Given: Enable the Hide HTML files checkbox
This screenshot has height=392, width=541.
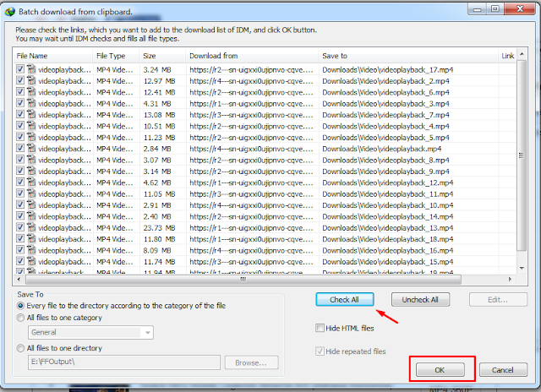Looking at the screenshot, I should click(x=320, y=328).
